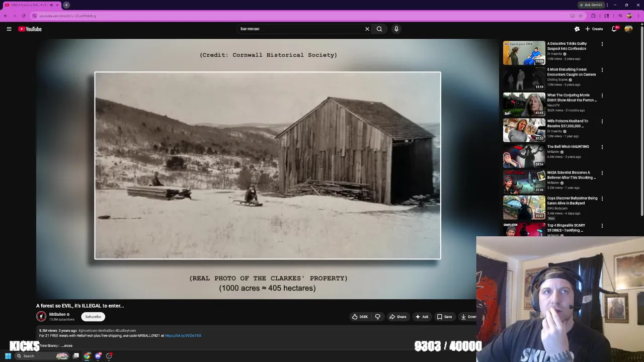Click the #ghosttown hashtag
Viewport: 644px width, 362px height.
click(x=88, y=330)
